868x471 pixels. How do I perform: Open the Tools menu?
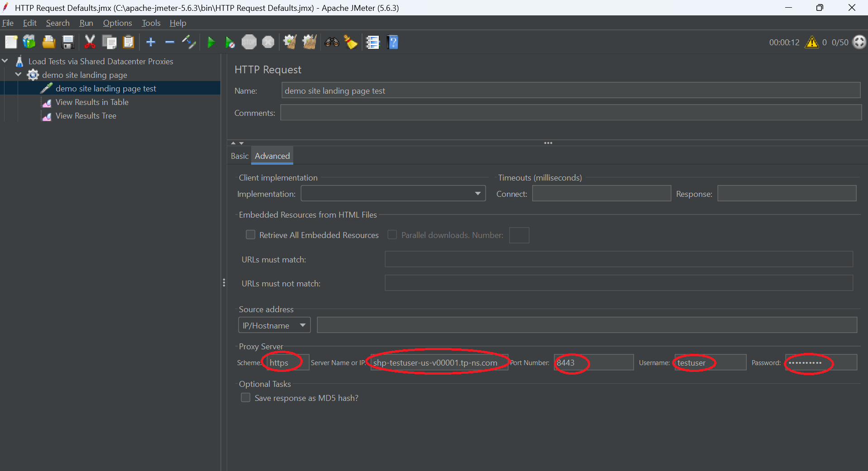tap(151, 23)
